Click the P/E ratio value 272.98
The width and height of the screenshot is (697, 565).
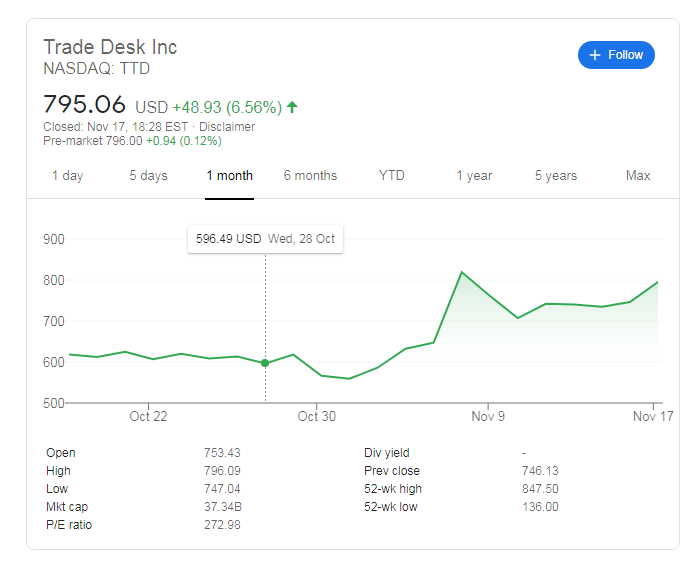pos(222,525)
